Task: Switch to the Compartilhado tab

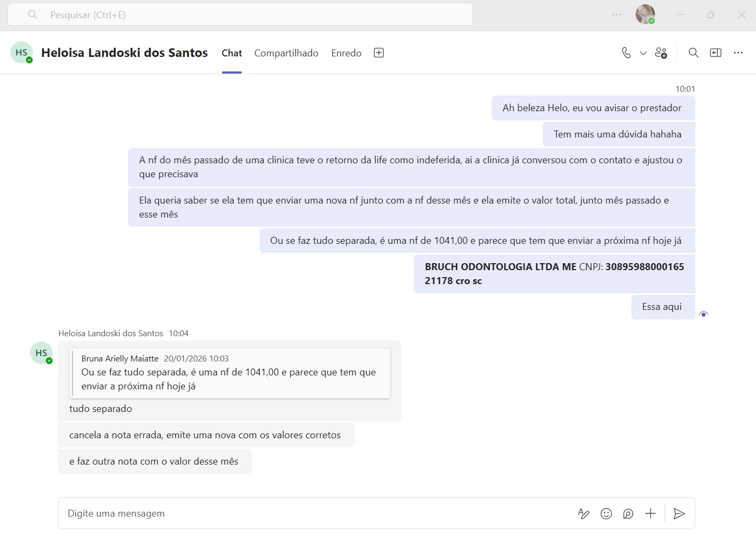Action: [286, 53]
